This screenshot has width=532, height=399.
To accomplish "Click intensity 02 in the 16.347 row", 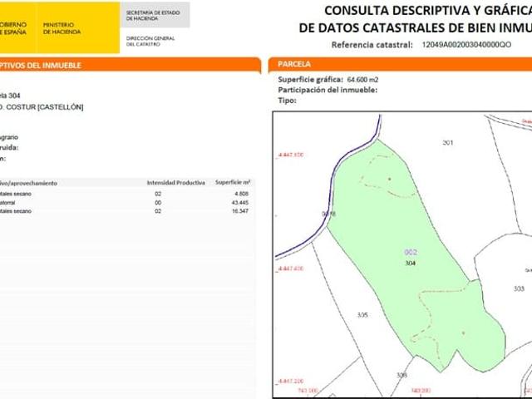I will [x=158, y=211].
